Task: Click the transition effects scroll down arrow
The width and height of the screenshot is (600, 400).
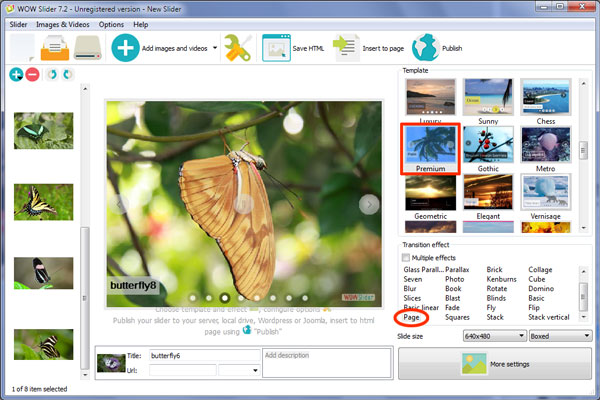Action: tap(583, 317)
